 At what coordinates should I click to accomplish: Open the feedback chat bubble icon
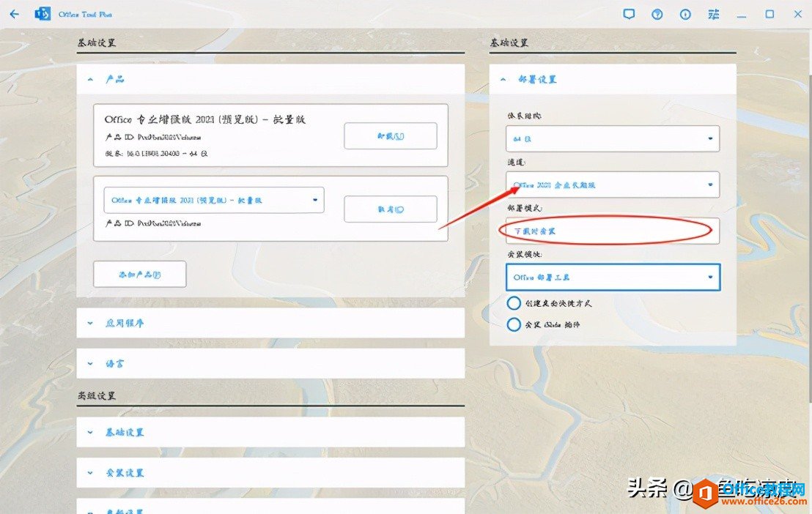coord(629,13)
